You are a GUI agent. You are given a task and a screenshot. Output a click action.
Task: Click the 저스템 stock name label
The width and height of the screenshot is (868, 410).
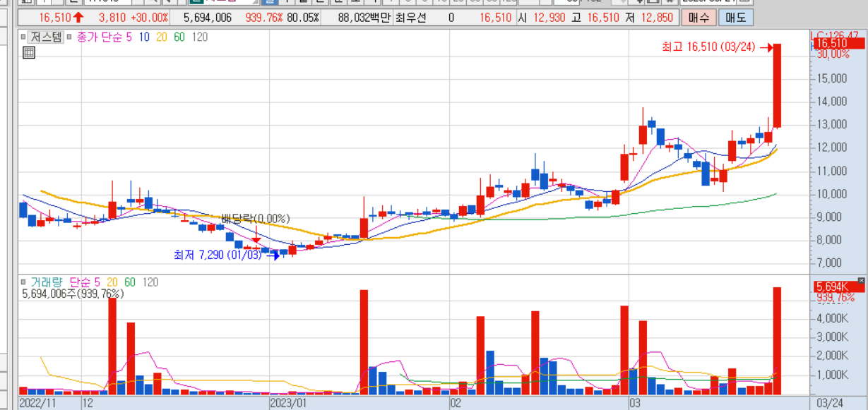tap(46, 37)
